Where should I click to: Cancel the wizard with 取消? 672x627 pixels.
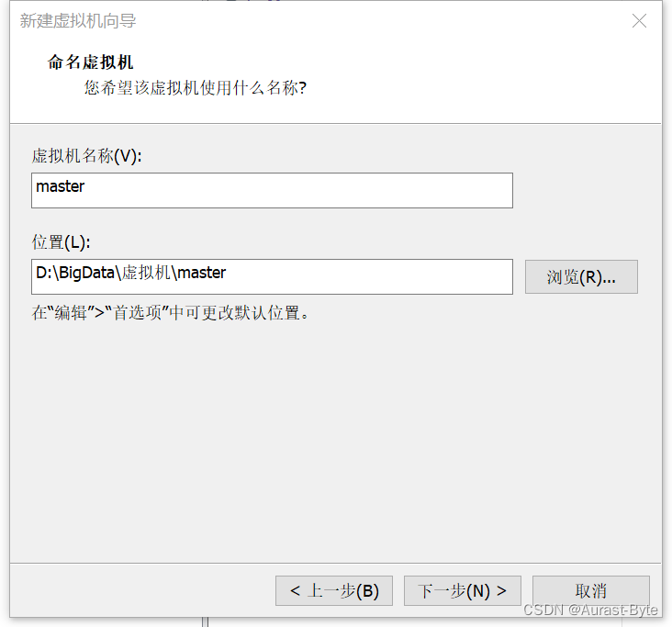(591, 590)
